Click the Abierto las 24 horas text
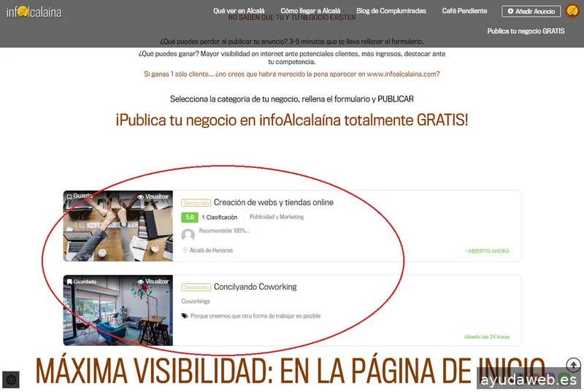This screenshot has height=392, width=584. 487,337
